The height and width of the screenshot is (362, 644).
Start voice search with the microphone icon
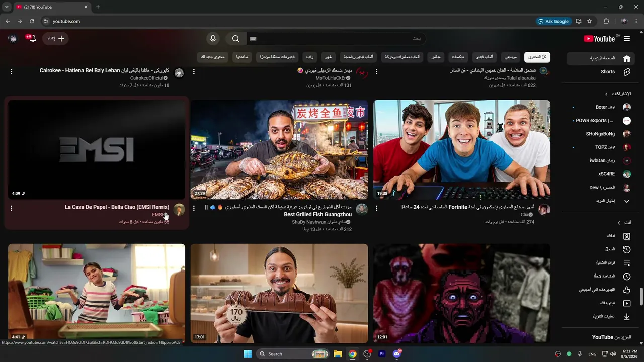[213, 39]
